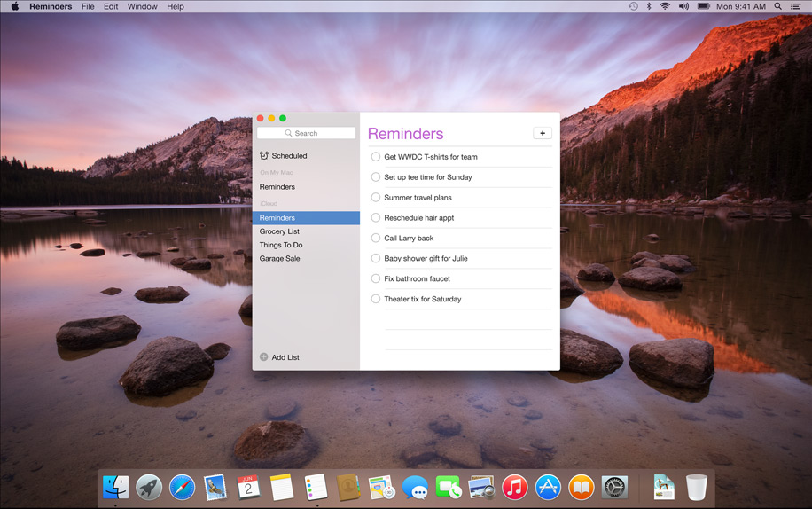Click the plus button to add reminder
The height and width of the screenshot is (509, 812).
pyautogui.click(x=543, y=133)
